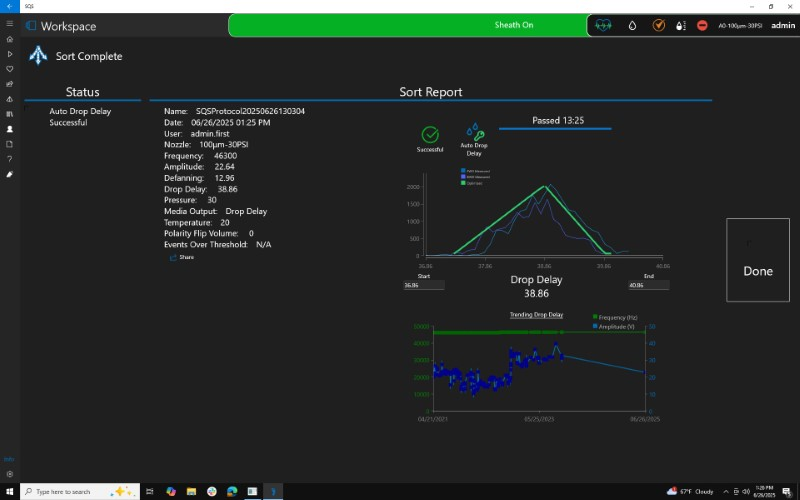This screenshot has width=800, height=500.
Task: Open the library books icon in the sidebar
Action: click(x=9, y=114)
